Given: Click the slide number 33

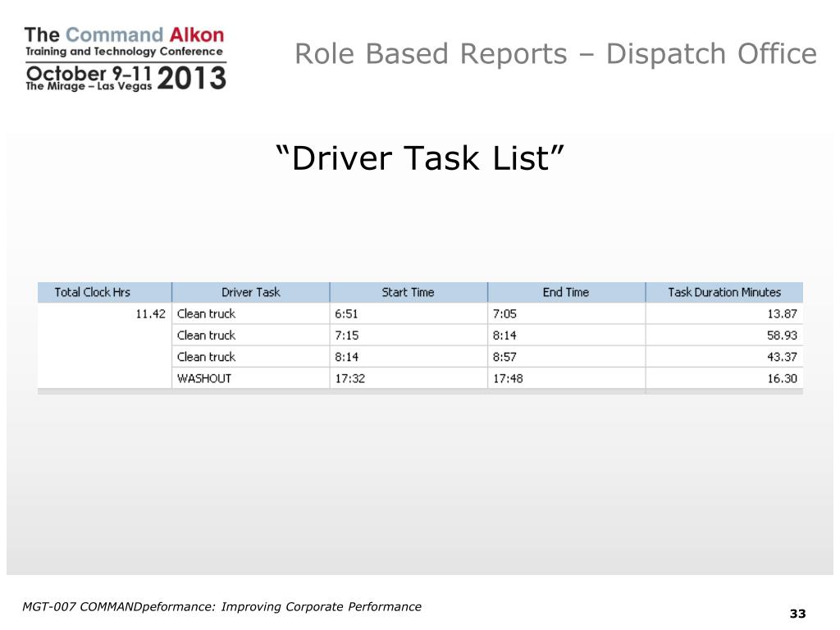Looking at the screenshot, I should point(797,614).
